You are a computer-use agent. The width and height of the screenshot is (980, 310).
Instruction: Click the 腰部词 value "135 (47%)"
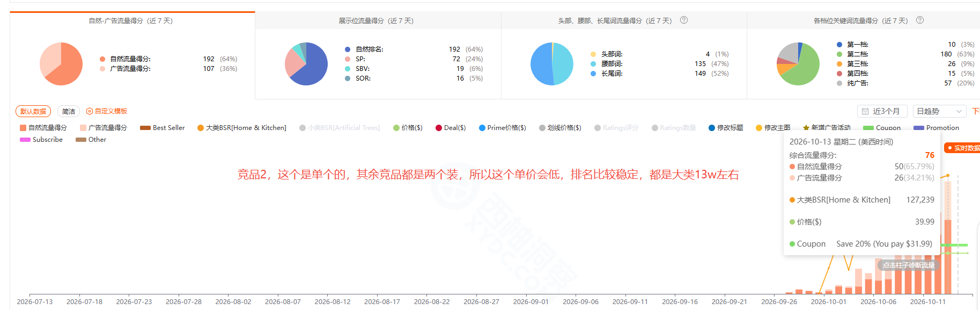(711, 64)
